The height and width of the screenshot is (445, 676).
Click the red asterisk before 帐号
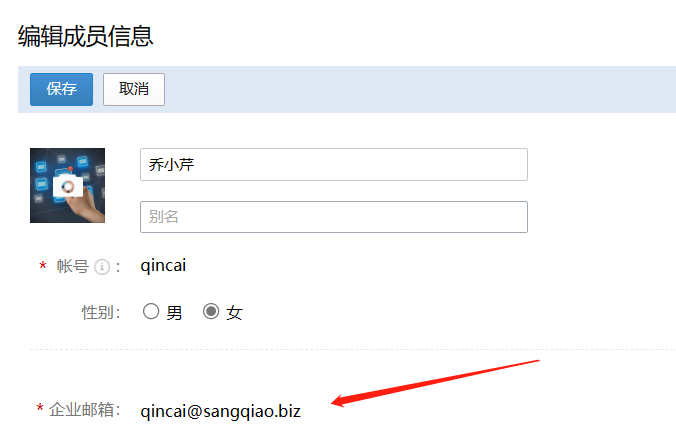(x=43, y=266)
